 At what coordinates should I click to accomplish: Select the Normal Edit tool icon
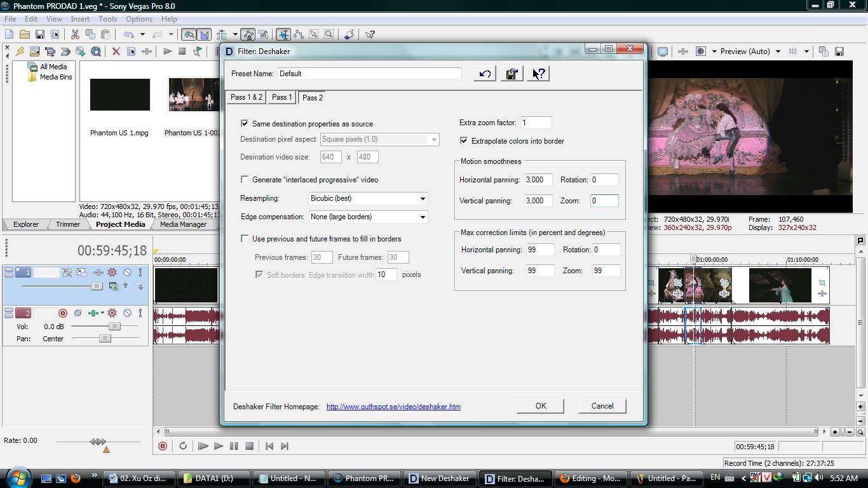(283, 34)
